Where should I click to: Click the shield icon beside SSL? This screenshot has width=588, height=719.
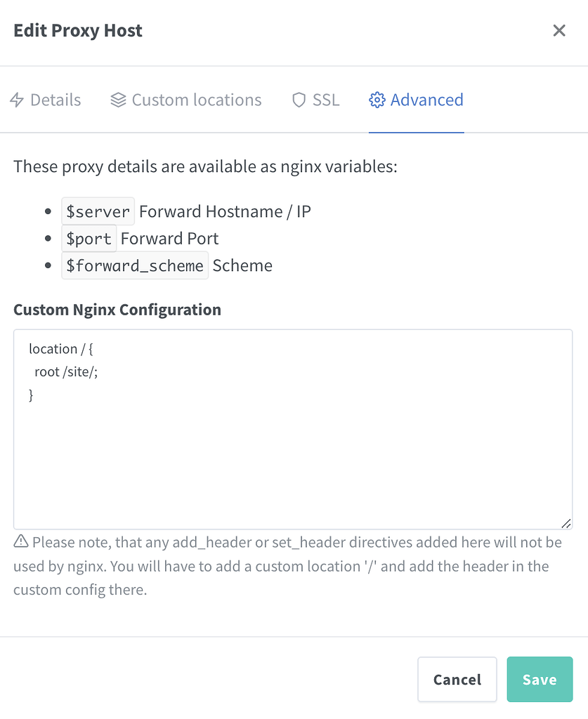299,100
